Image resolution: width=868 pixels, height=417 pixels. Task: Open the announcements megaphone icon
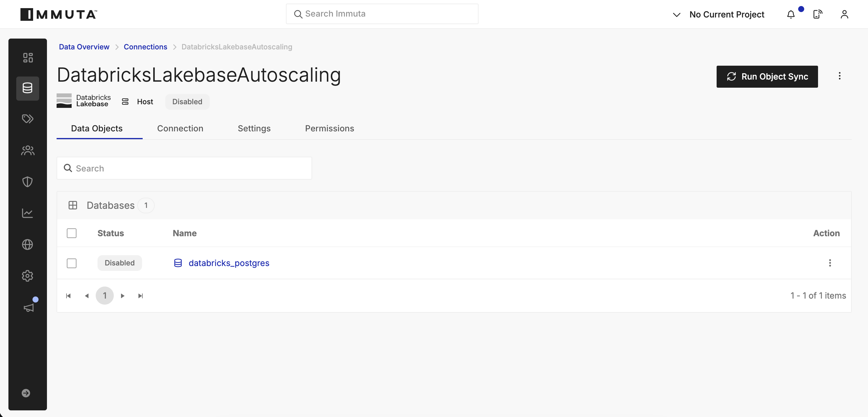[29, 307]
